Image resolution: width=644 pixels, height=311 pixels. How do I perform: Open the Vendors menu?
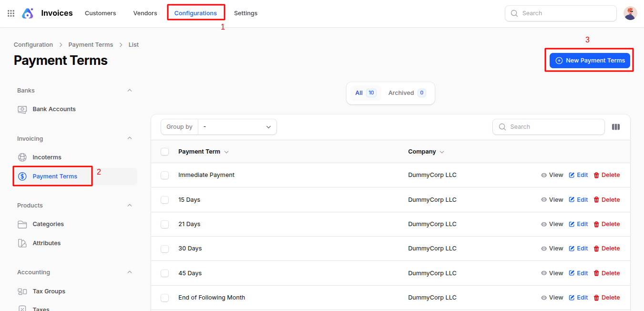point(145,13)
